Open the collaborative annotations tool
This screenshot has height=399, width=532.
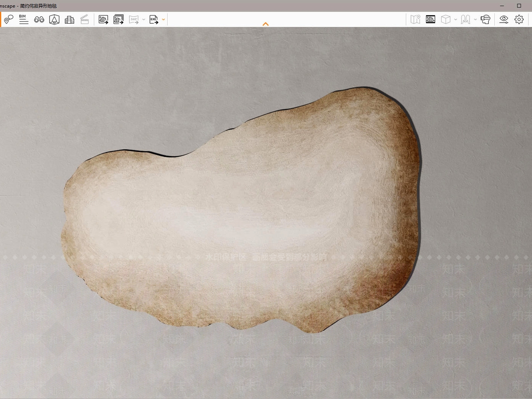(x=9, y=20)
